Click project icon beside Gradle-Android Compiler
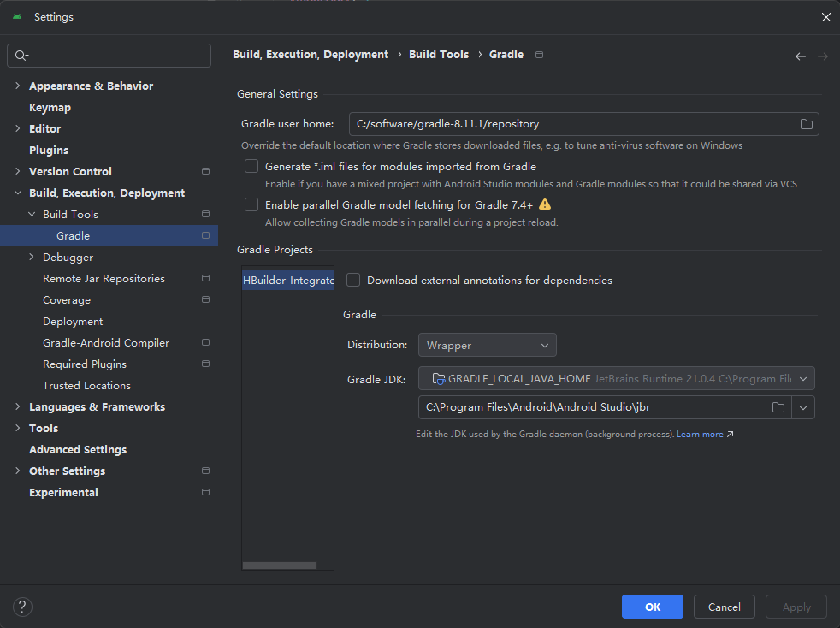840x628 pixels. (205, 342)
